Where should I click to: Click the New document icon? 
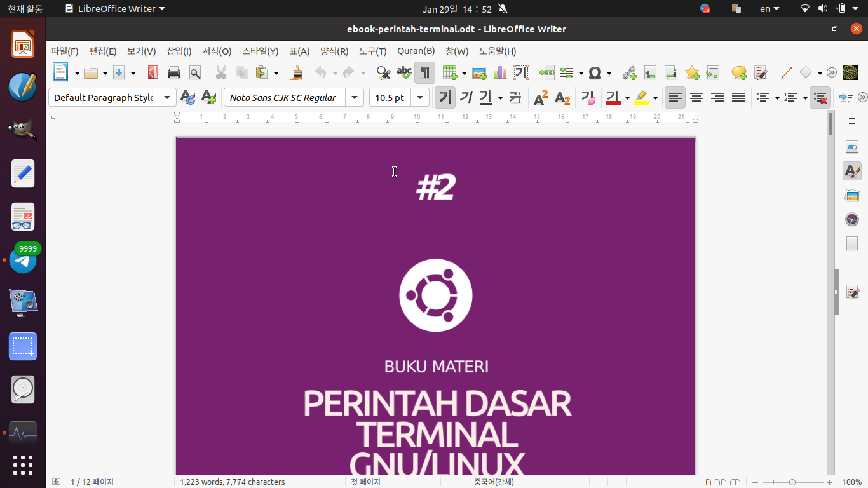[60, 72]
